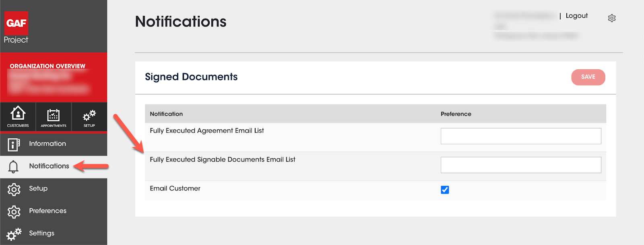Click the Logout link
644x245 pixels.
point(576,16)
